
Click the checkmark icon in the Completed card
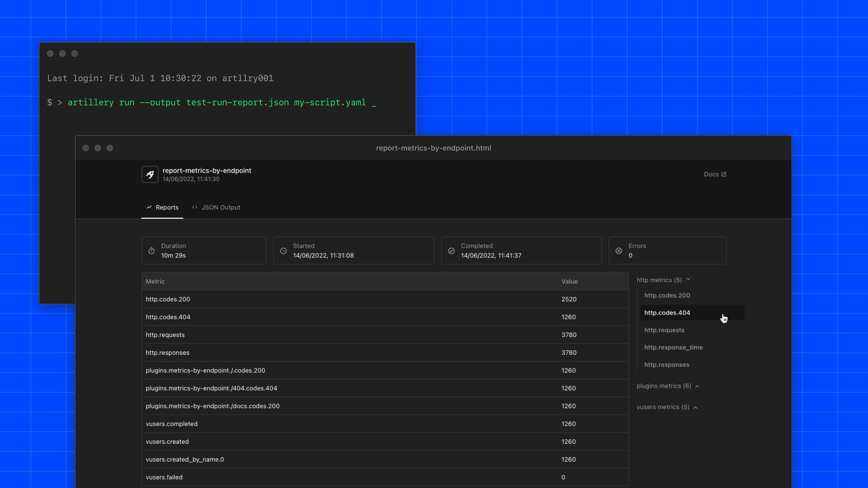click(451, 251)
